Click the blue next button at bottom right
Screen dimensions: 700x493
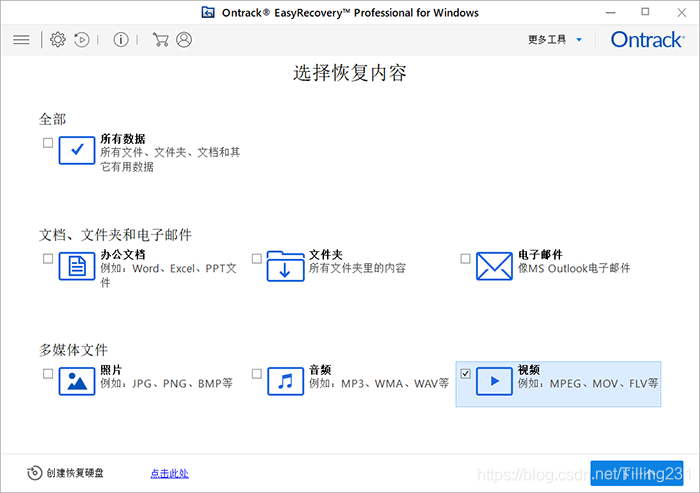point(637,473)
